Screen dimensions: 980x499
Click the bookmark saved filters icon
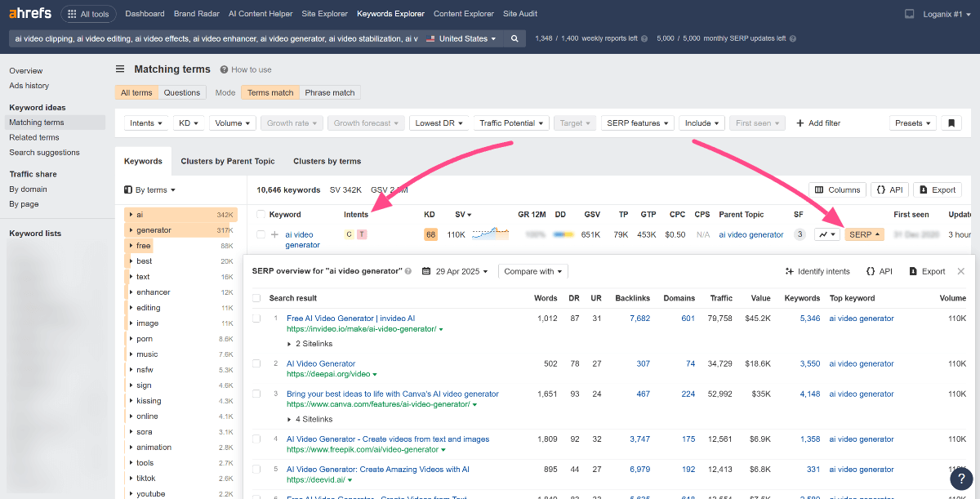click(951, 123)
